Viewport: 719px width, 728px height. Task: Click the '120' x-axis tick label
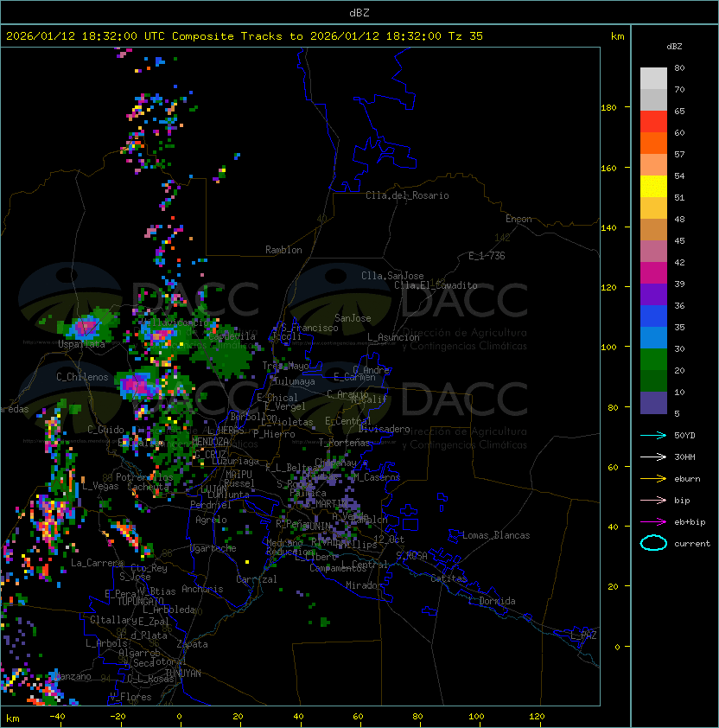tap(537, 717)
